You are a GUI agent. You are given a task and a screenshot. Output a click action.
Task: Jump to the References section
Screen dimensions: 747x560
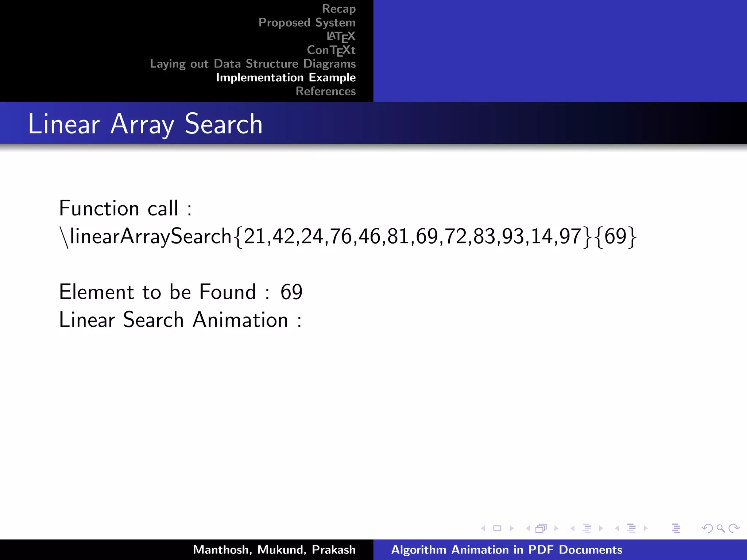[x=326, y=91]
